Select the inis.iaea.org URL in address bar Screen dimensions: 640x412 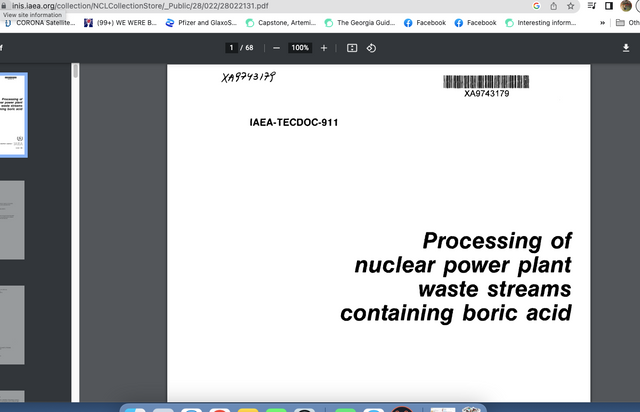[140, 6]
